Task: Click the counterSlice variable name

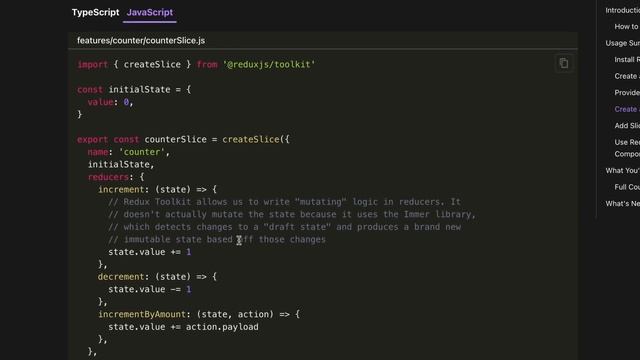Action: point(175,139)
